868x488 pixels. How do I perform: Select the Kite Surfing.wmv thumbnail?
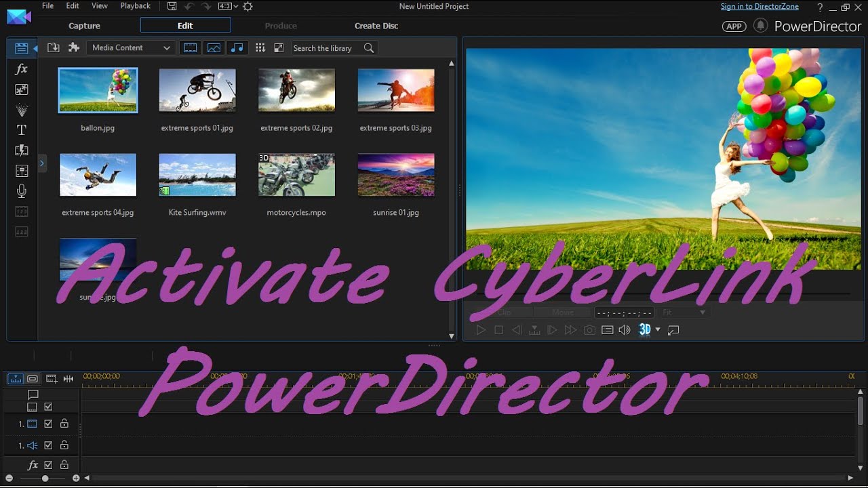point(197,175)
